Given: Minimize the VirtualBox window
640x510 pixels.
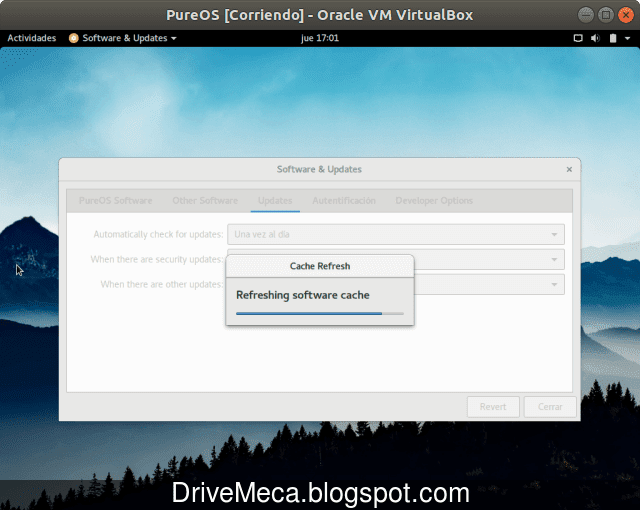Looking at the screenshot, I should [586, 15].
